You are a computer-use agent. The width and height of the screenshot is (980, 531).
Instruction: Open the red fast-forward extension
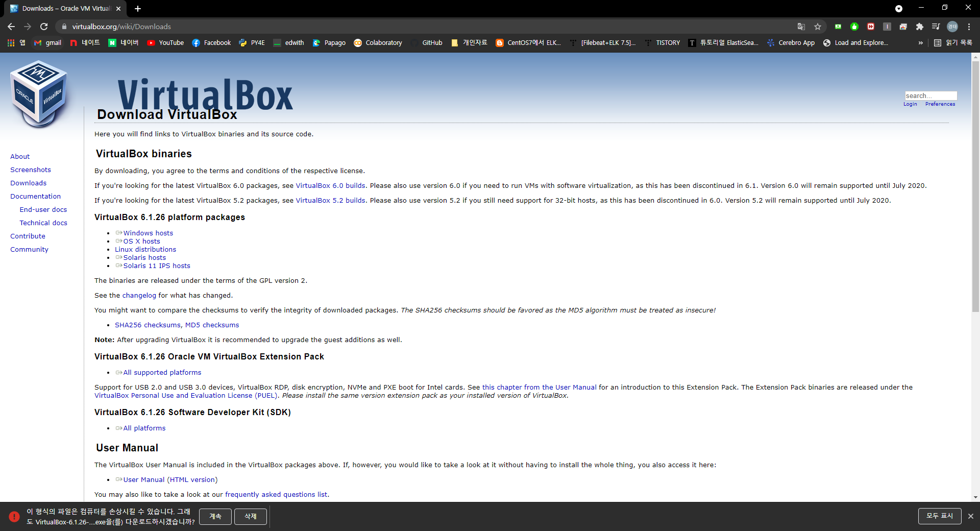click(871, 27)
